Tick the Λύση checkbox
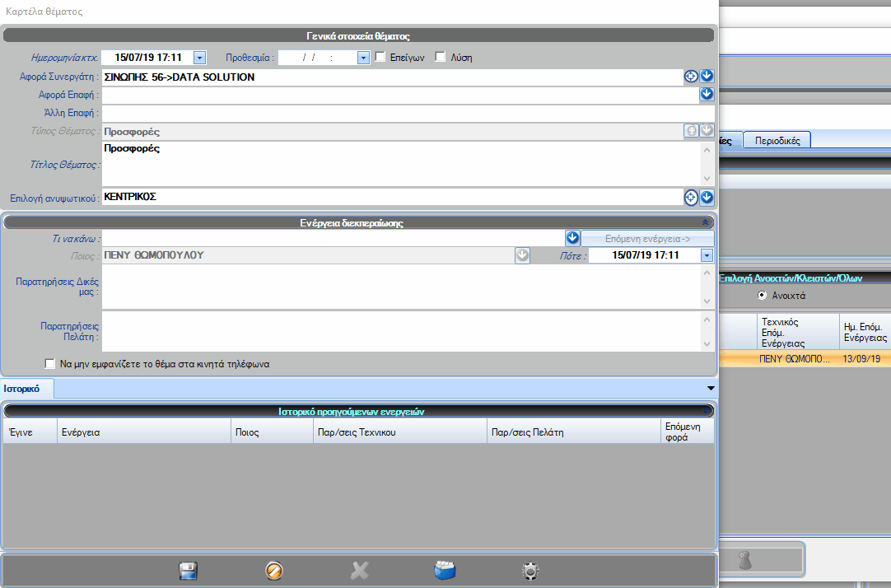Viewport: 891px width, 588px height. click(441, 57)
